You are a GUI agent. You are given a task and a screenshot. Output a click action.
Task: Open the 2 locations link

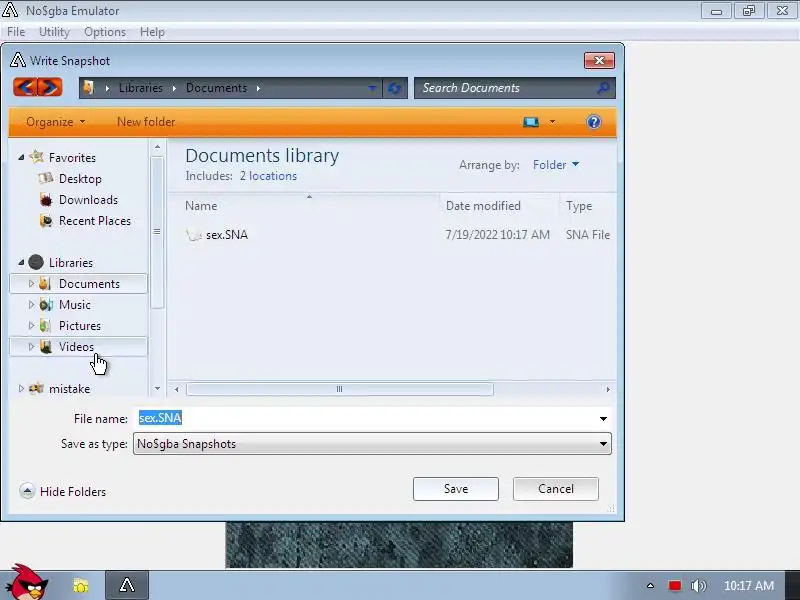click(x=268, y=176)
